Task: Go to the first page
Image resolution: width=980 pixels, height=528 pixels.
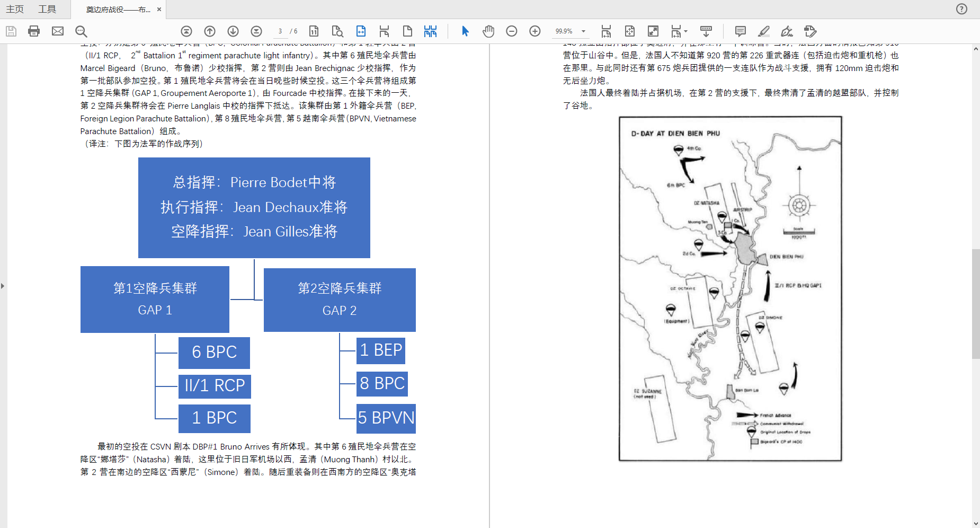Action: [x=186, y=31]
